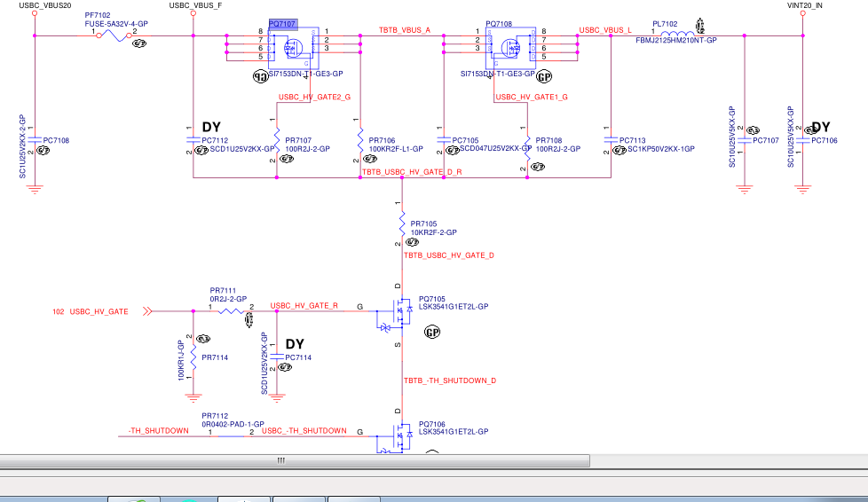Screen dimensions: 868x502
Task: Select the highlighted PQ7107 reference label
Action: pos(283,24)
